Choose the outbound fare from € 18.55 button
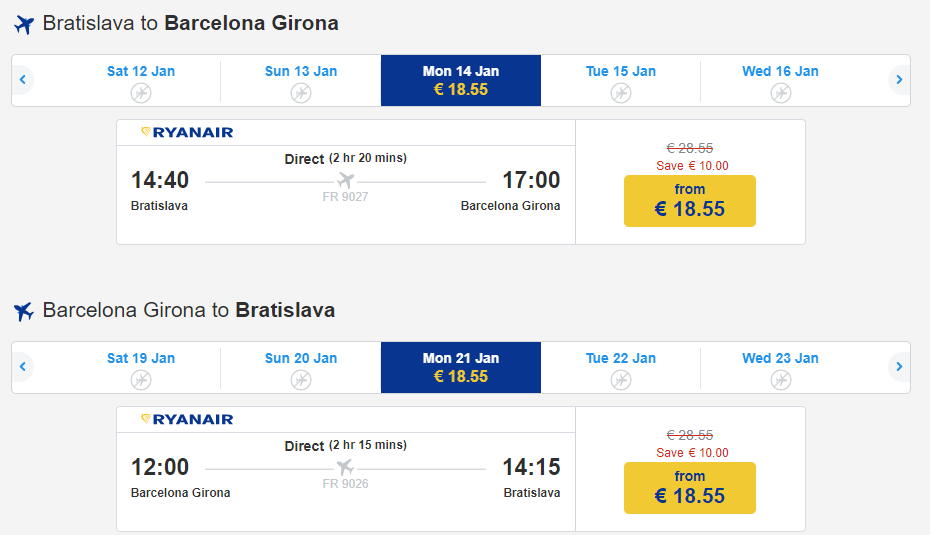930x535 pixels. pos(690,201)
